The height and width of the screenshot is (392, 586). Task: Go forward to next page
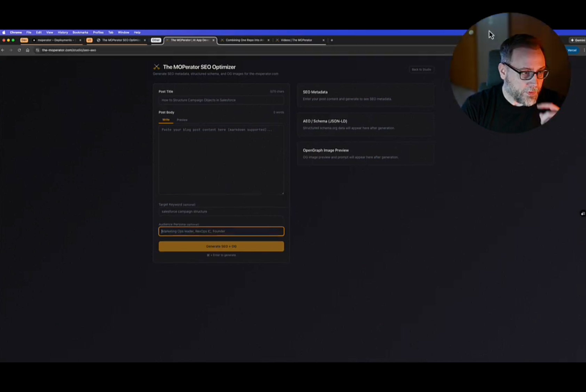coord(11,50)
